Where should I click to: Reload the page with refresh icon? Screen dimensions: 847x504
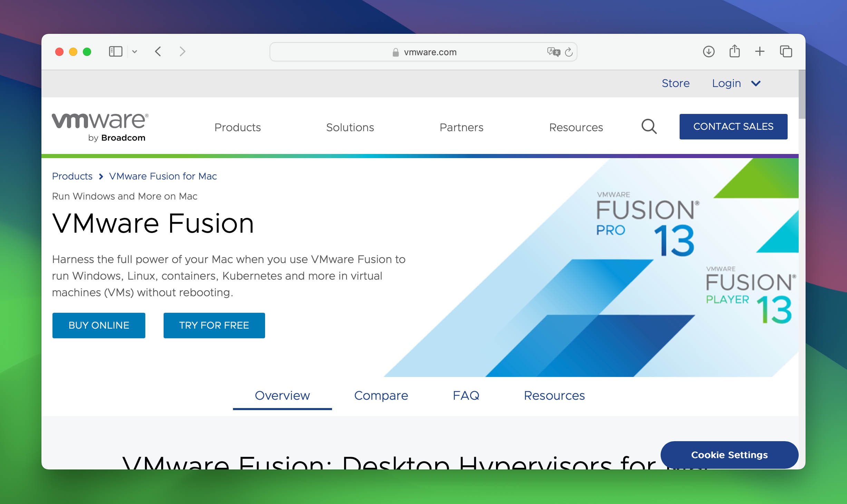(x=569, y=52)
